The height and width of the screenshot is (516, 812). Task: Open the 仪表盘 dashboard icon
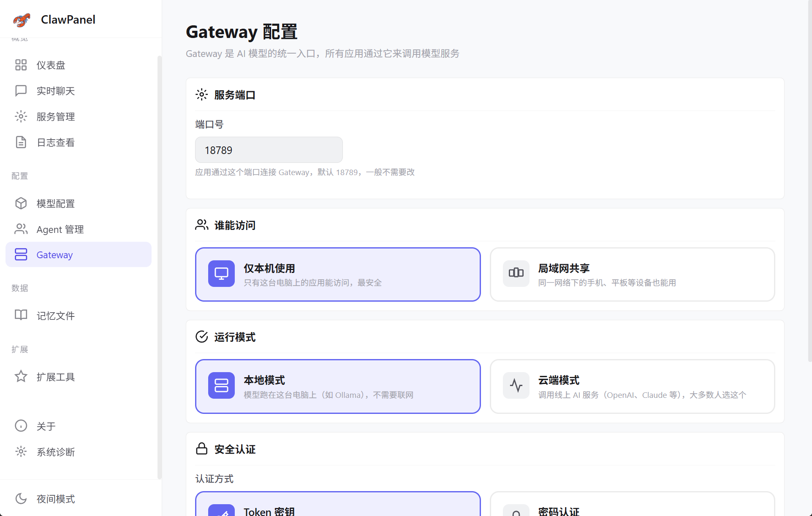click(51, 65)
